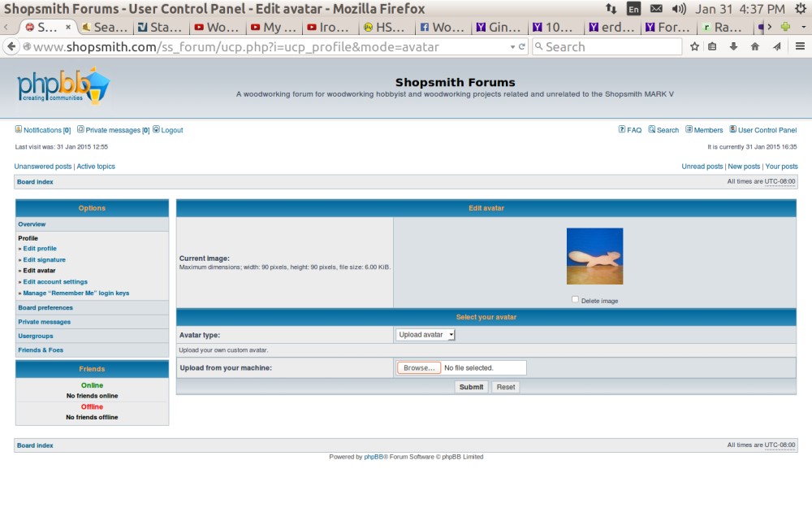The width and height of the screenshot is (812, 508).
Task: Switch to the 'Gin...' Yahoo tab
Action: pos(499,27)
